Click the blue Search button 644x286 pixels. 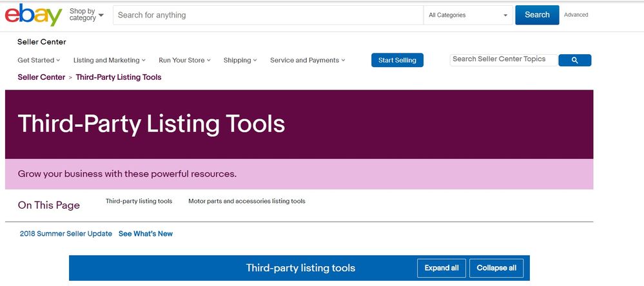tap(537, 15)
